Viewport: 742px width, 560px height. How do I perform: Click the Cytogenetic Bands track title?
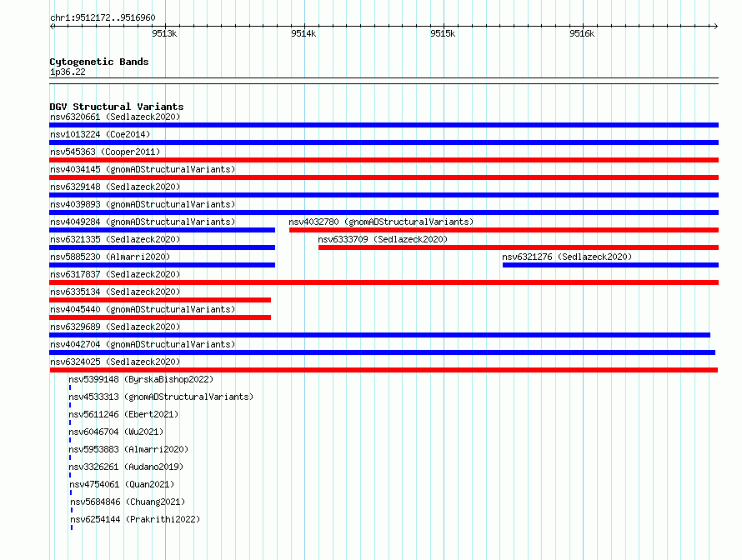tap(99, 62)
